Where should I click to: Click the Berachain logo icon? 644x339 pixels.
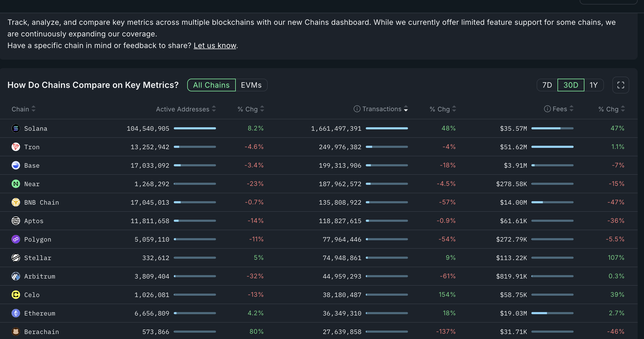click(x=16, y=332)
